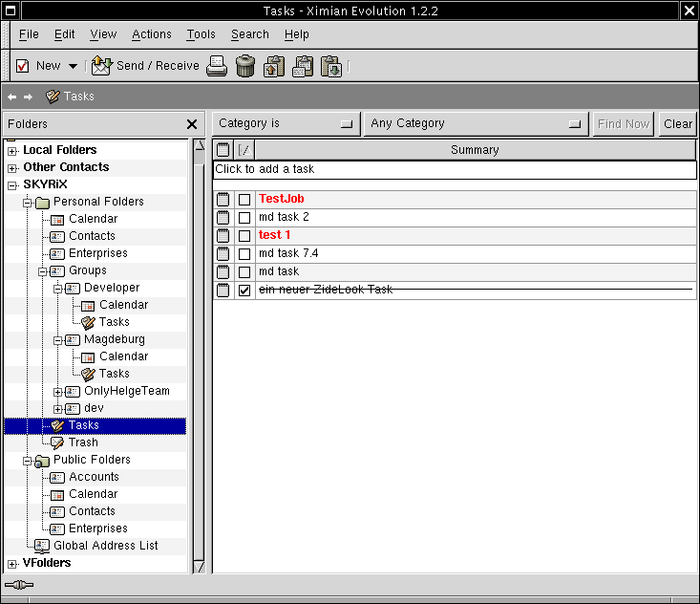Screen dimensions: 700x604
Task: Open the Edit menu
Action: [64, 34]
